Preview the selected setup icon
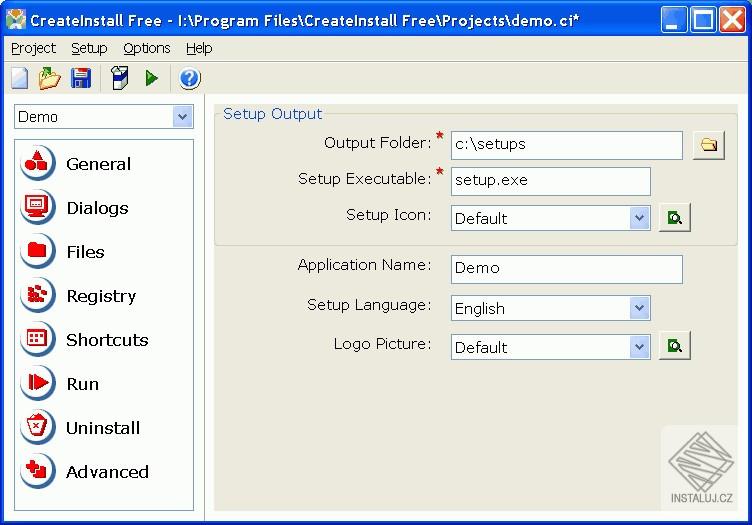This screenshot has width=752, height=525. pos(675,217)
